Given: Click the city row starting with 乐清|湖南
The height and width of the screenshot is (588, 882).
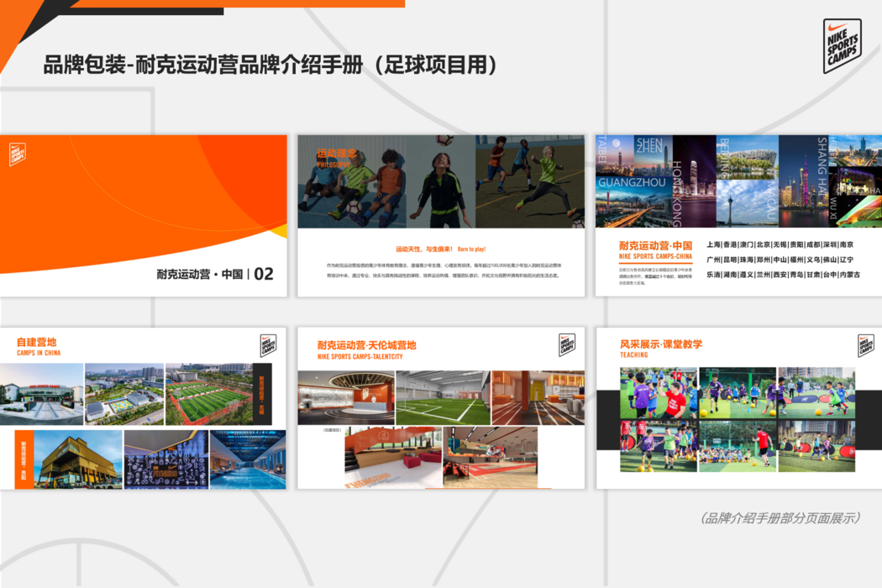Looking at the screenshot, I should pyautogui.click(x=783, y=275).
